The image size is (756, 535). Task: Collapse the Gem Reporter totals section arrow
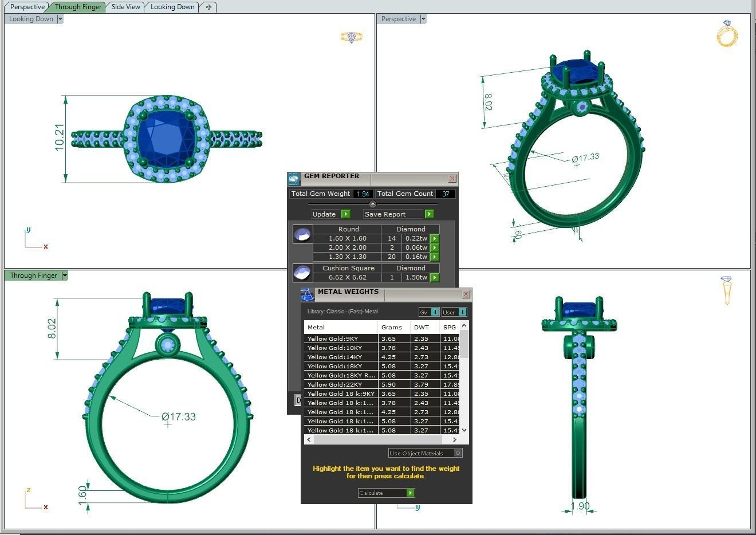click(372, 203)
